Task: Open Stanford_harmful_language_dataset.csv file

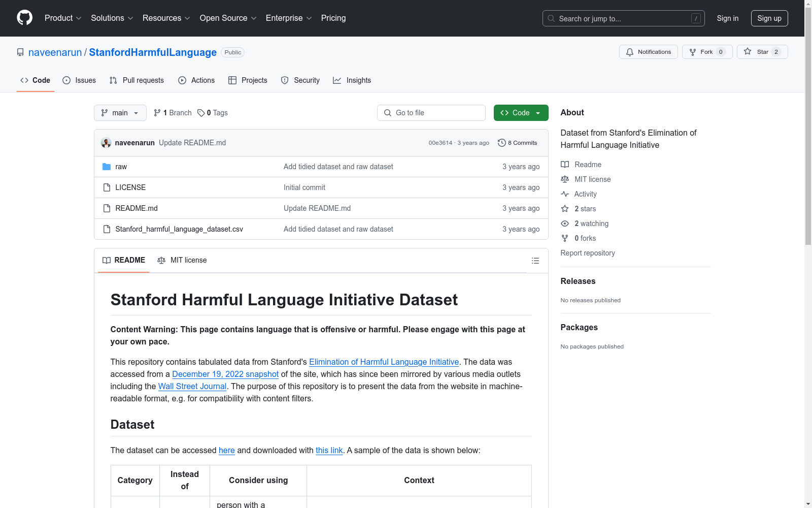Action: point(179,229)
